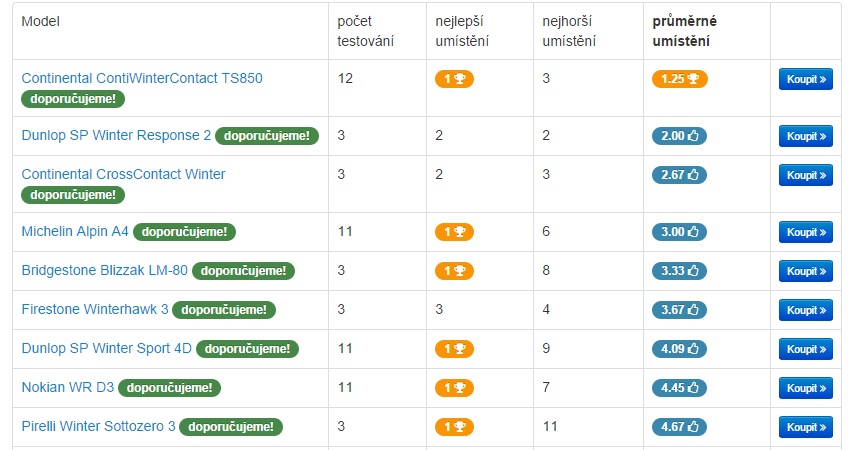The width and height of the screenshot is (855, 450).
Task: Click the 4.09 thumbs-up rating badge
Action: tap(678, 349)
